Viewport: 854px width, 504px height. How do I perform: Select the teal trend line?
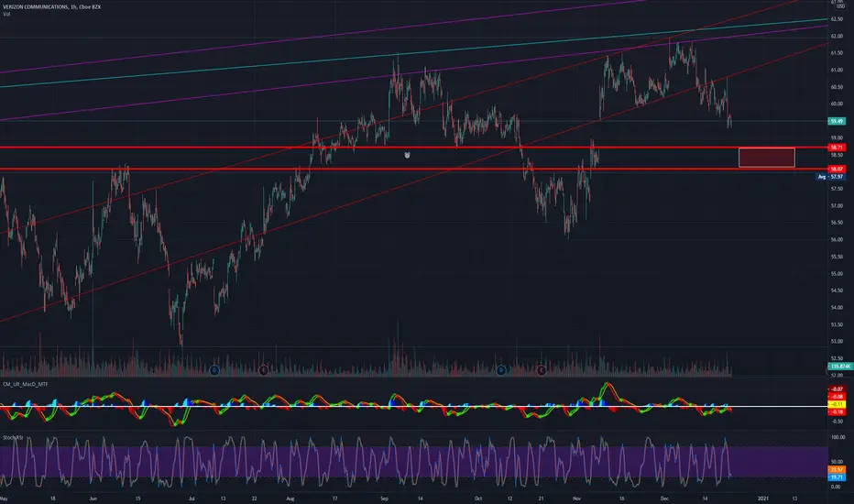tap(414, 53)
